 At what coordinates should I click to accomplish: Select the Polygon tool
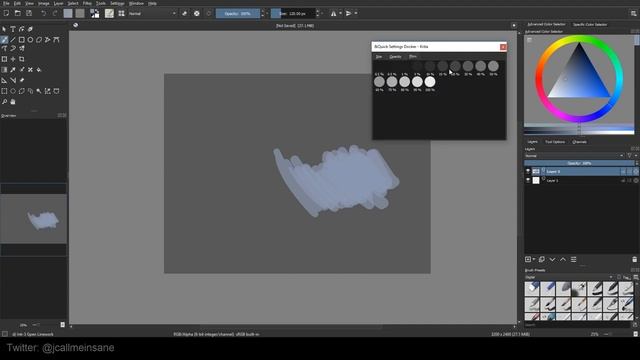(39, 40)
